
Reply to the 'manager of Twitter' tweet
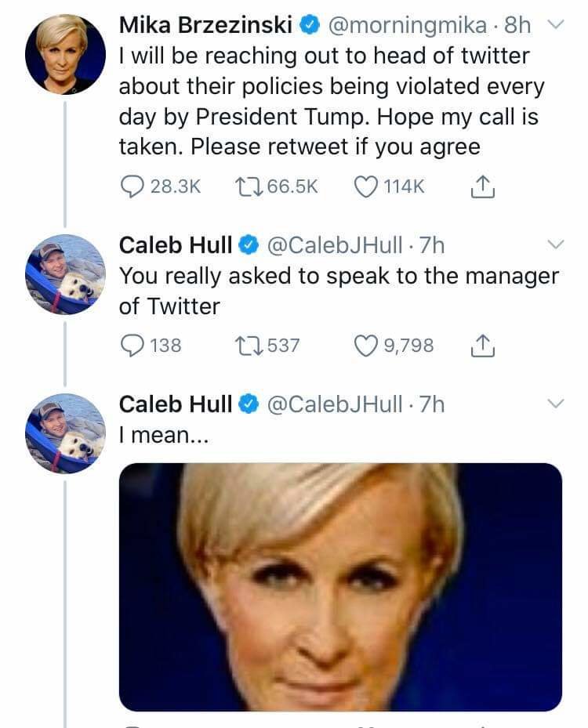point(131,345)
